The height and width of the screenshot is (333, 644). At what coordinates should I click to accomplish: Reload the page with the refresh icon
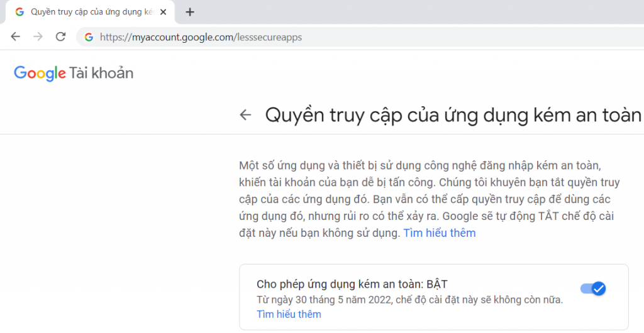click(61, 37)
